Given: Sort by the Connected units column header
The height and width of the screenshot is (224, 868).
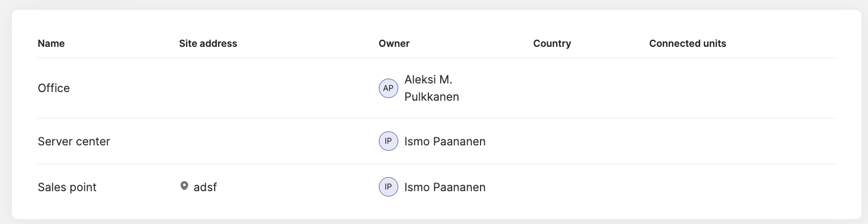Looking at the screenshot, I should (x=688, y=44).
